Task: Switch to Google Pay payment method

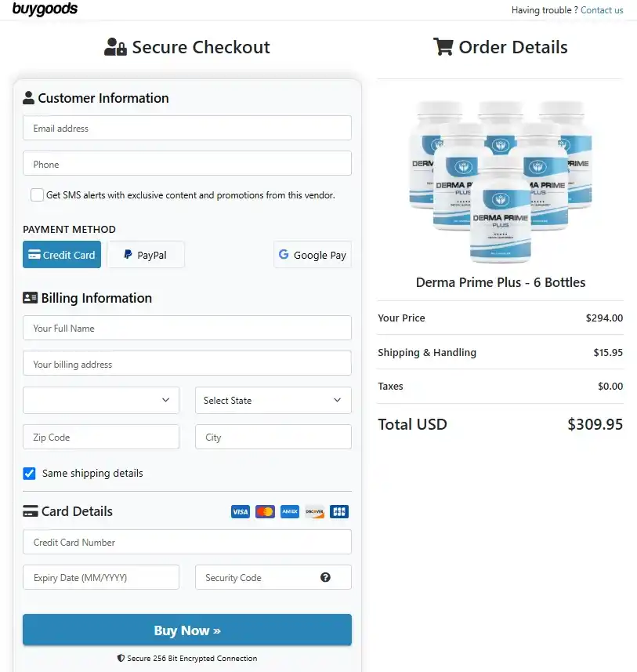Action: coord(313,255)
